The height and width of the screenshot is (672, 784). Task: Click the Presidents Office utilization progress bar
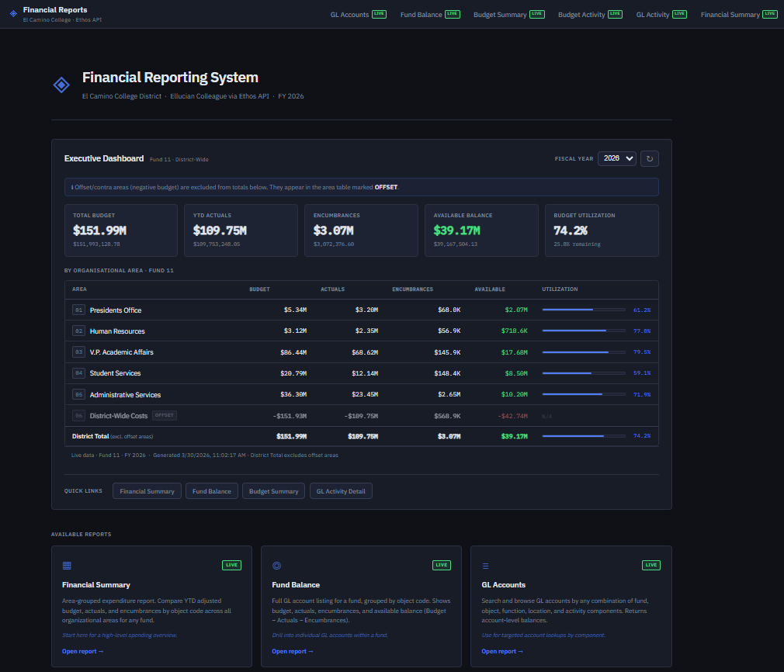583,309
